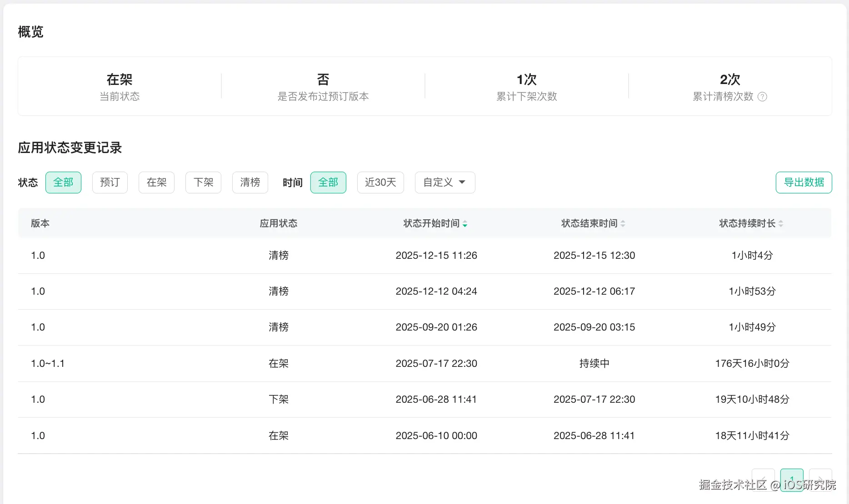This screenshot has height=504, width=849.
Task: Click the 状态结束时间 sort arrows icon
Action: pos(623,223)
